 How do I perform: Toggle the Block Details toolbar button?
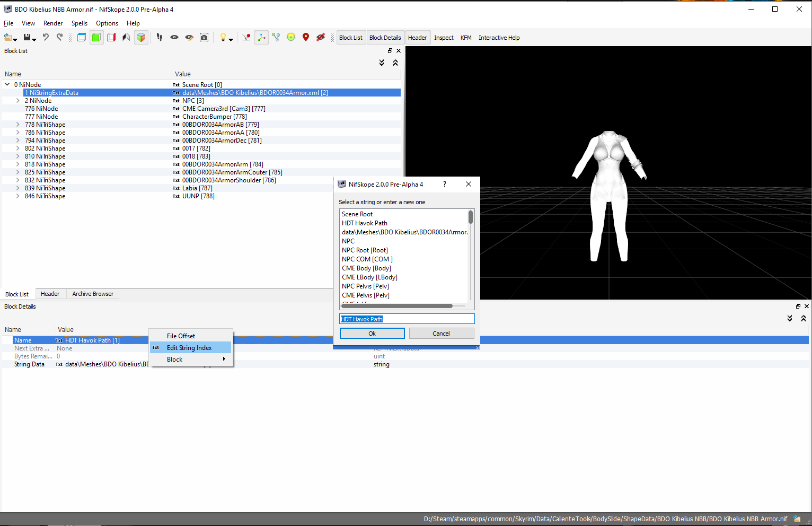click(385, 38)
